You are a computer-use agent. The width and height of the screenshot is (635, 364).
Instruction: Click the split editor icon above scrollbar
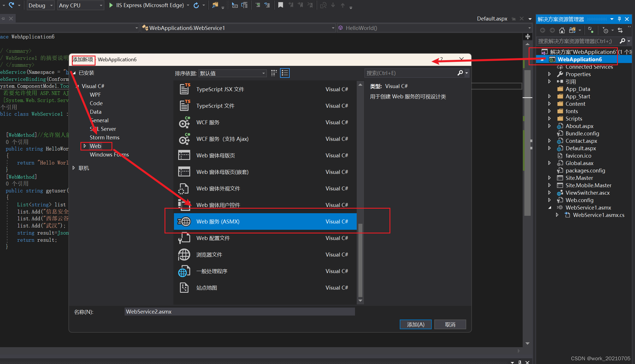(x=528, y=36)
